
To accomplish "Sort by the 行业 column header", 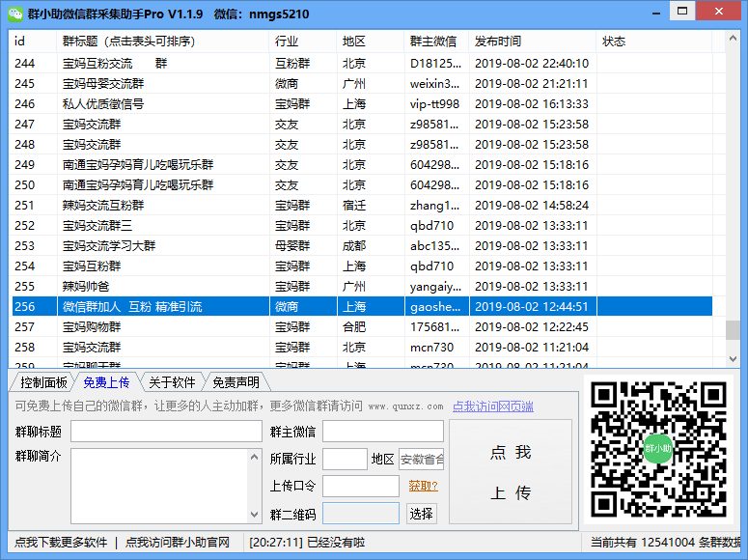I will tap(287, 42).
